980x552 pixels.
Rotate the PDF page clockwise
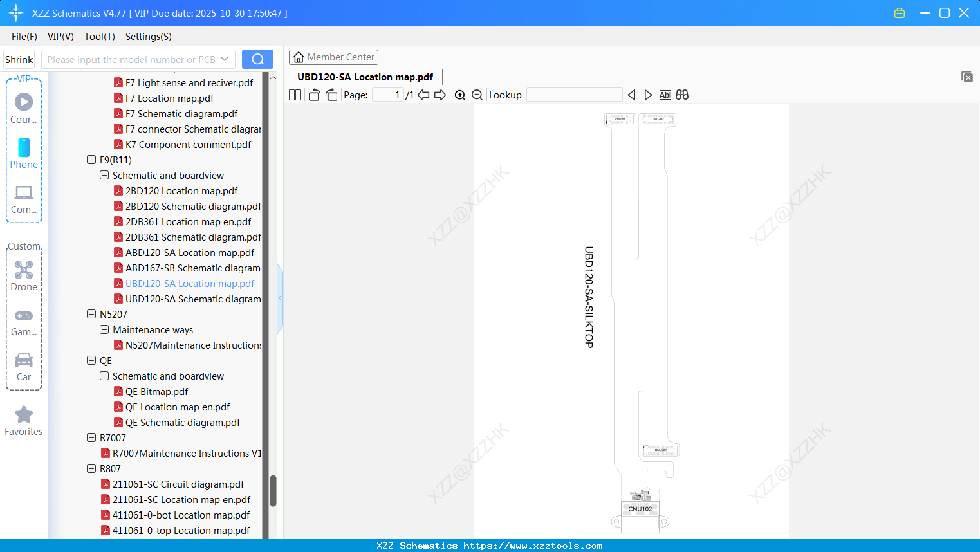pyautogui.click(x=331, y=94)
